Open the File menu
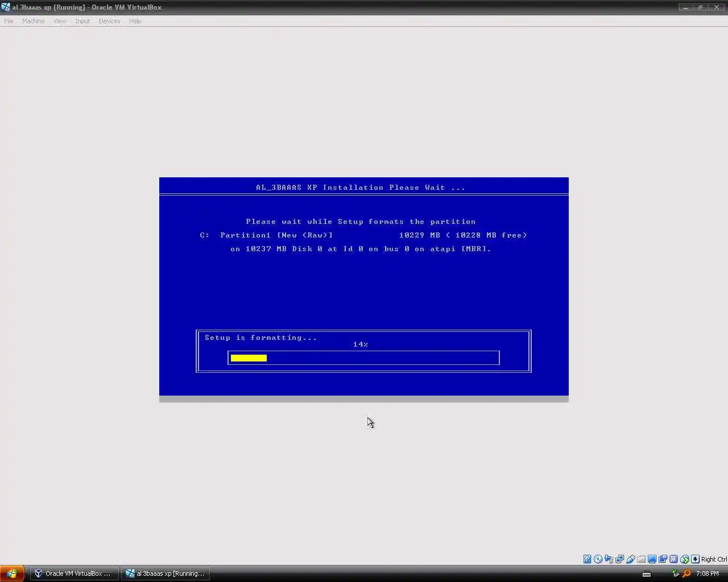Screen dimensions: 728x582 tap(9, 21)
